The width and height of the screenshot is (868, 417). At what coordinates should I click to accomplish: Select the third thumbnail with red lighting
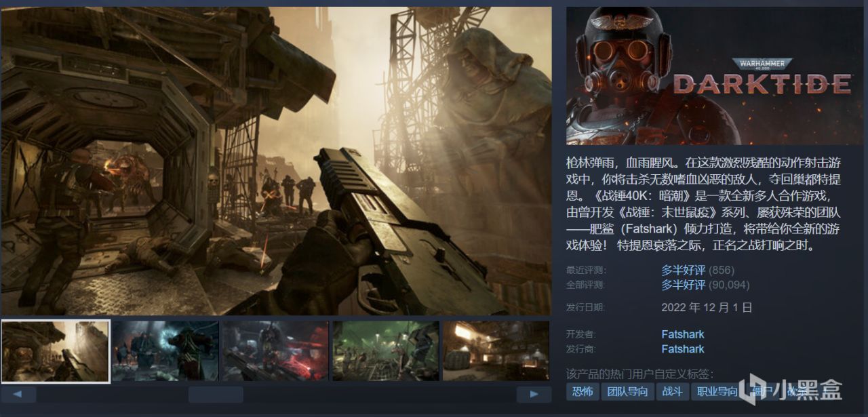coord(275,351)
